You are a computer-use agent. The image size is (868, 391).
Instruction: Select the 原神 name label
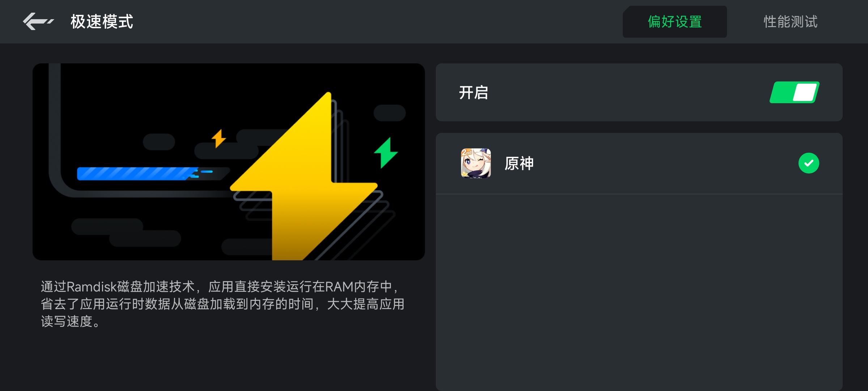coord(519,164)
